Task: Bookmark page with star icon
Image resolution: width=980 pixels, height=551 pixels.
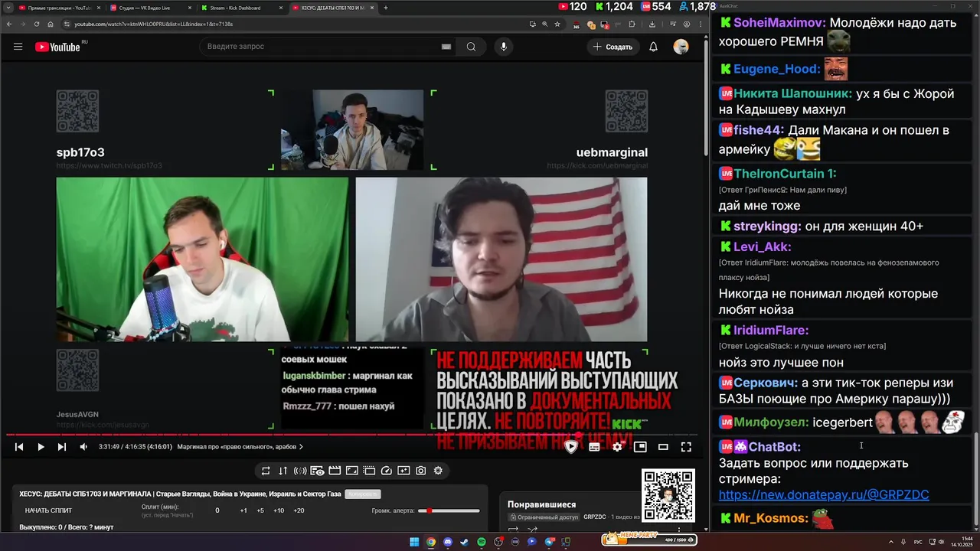Action: 557,24
